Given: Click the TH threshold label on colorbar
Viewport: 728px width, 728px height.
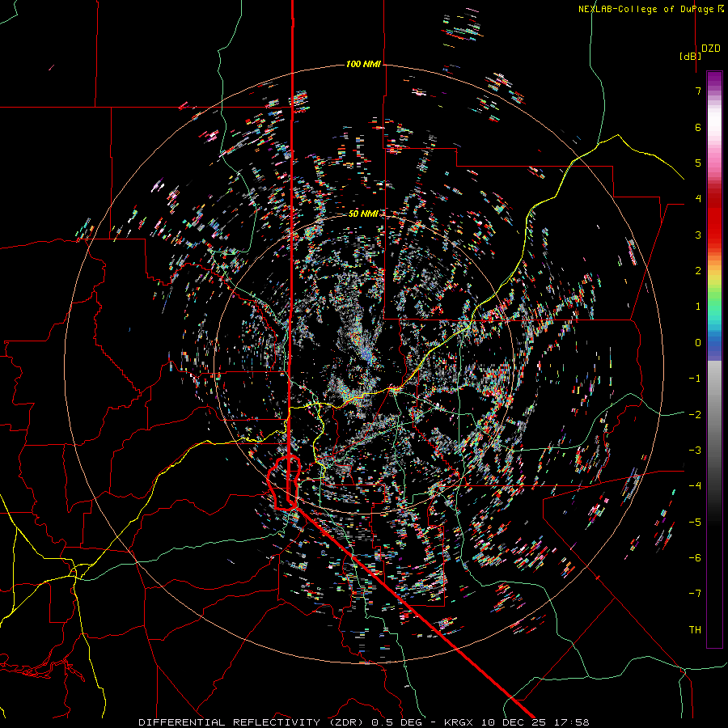Looking at the screenshot, I should pyautogui.click(x=695, y=630).
